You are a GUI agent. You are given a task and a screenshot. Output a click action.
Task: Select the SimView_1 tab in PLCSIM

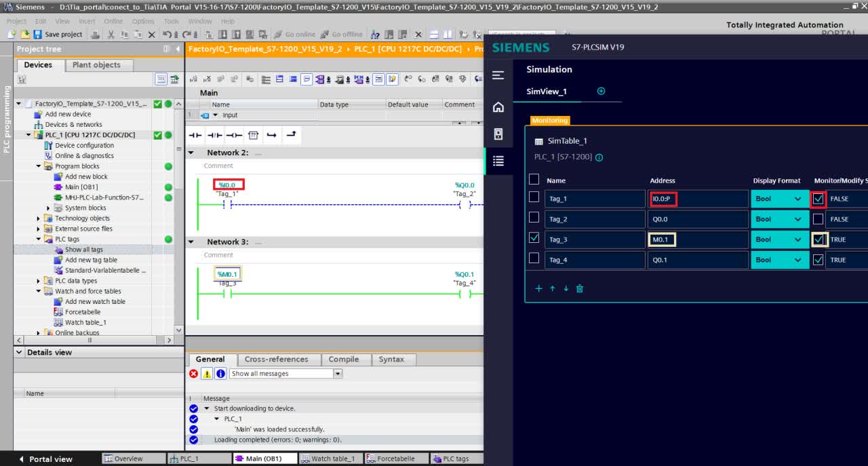point(547,92)
